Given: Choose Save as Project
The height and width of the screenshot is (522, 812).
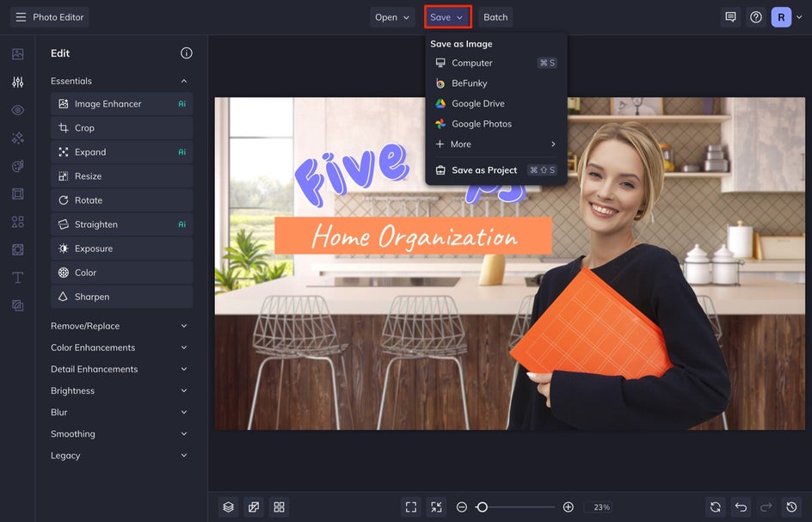Looking at the screenshot, I should point(496,170).
